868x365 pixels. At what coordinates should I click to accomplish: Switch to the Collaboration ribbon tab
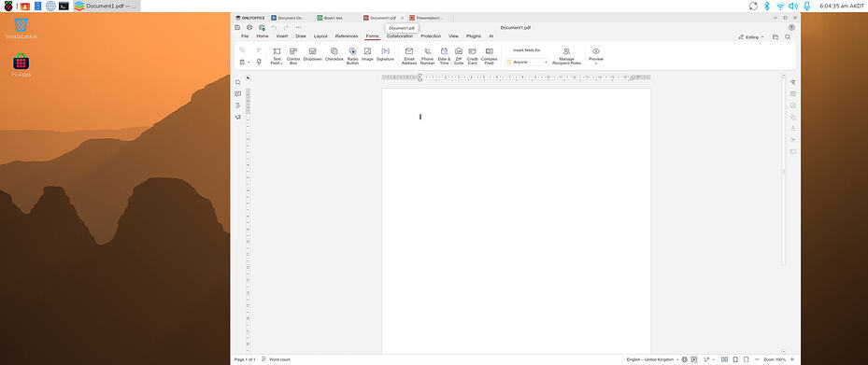400,36
